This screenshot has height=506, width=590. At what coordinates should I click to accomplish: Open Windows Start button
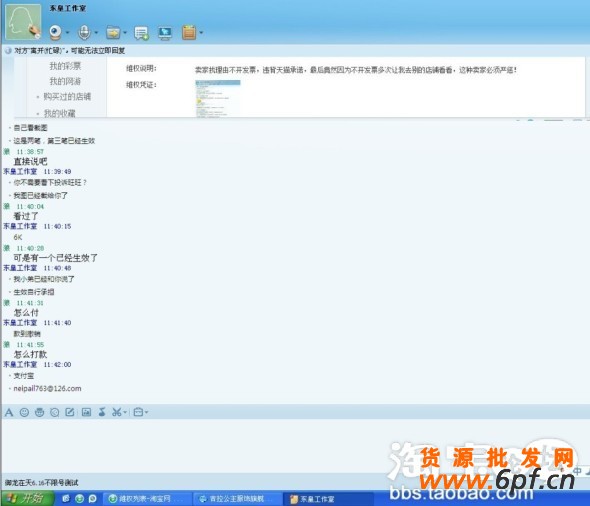26,498
